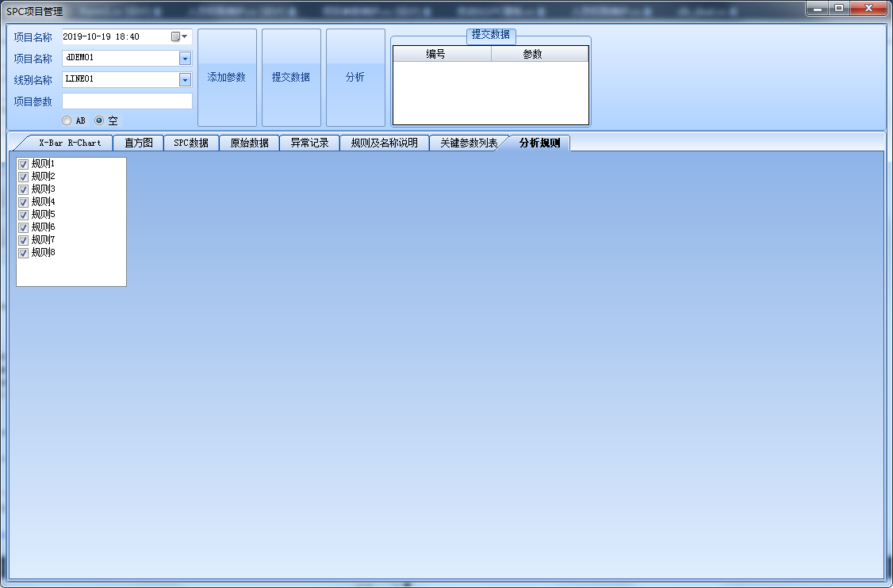Open the 规则及名称说明 tab
Viewport: 893px width, 588px height.
coord(385,143)
